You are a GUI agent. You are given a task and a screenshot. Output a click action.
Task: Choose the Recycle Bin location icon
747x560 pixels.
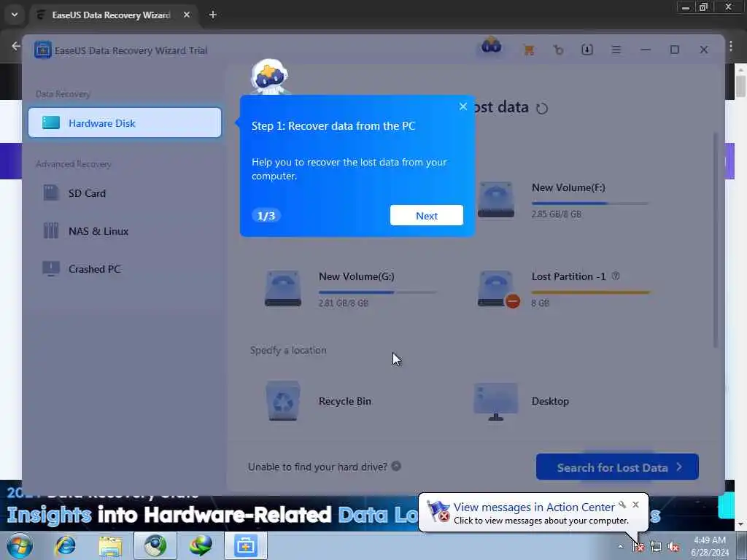(x=283, y=401)
